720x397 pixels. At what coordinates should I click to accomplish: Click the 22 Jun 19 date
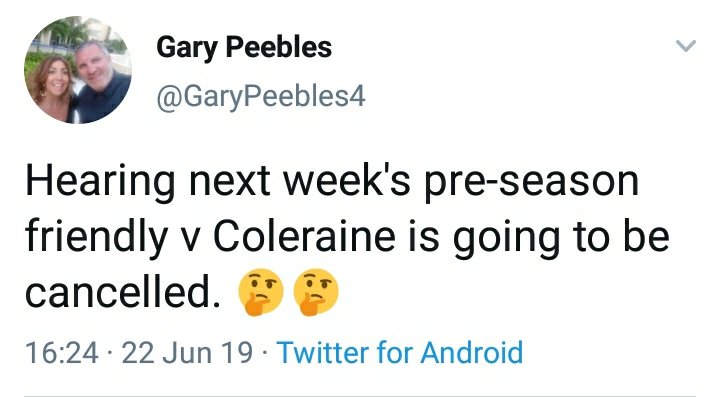click(x=187, y=352)
